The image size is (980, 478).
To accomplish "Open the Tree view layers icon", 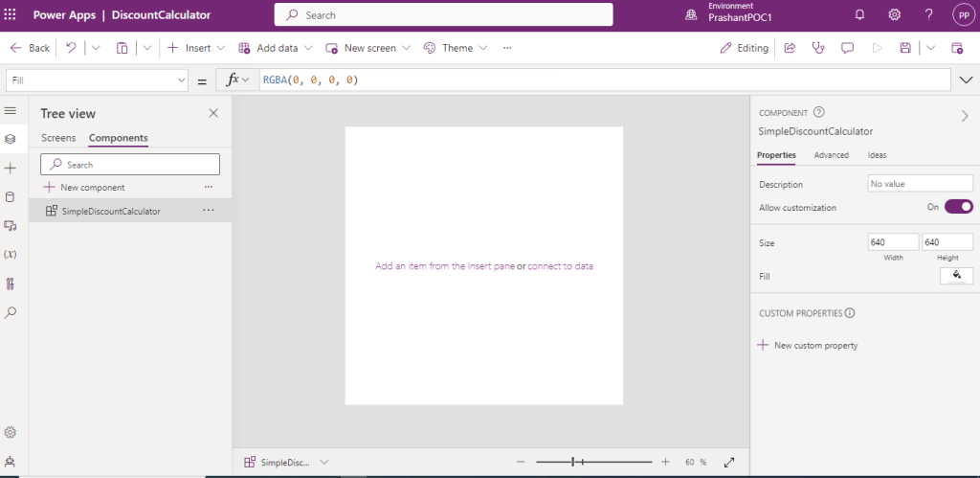I will pos(11,139).
